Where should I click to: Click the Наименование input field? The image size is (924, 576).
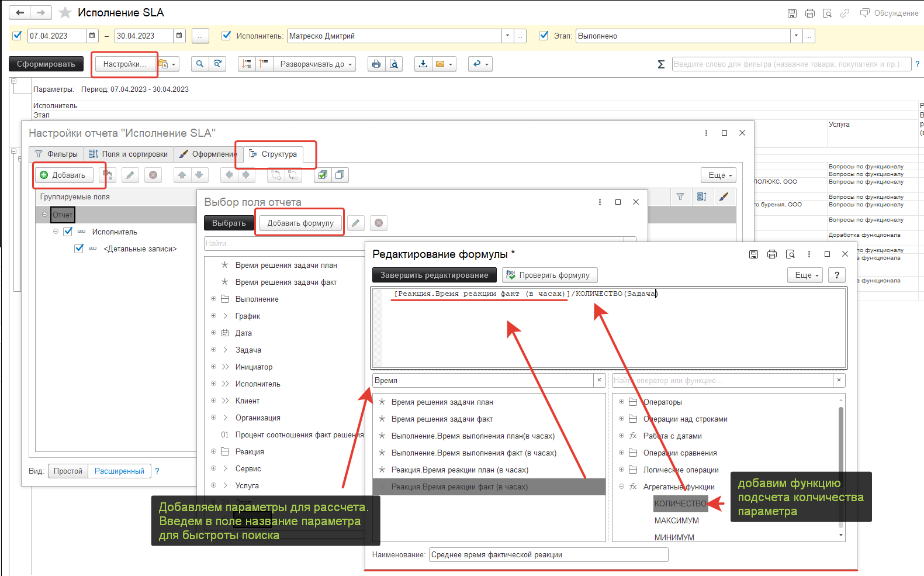548,554
